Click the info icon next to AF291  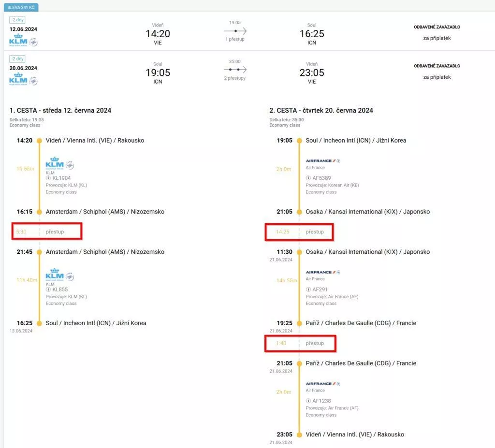click(308, 289)
